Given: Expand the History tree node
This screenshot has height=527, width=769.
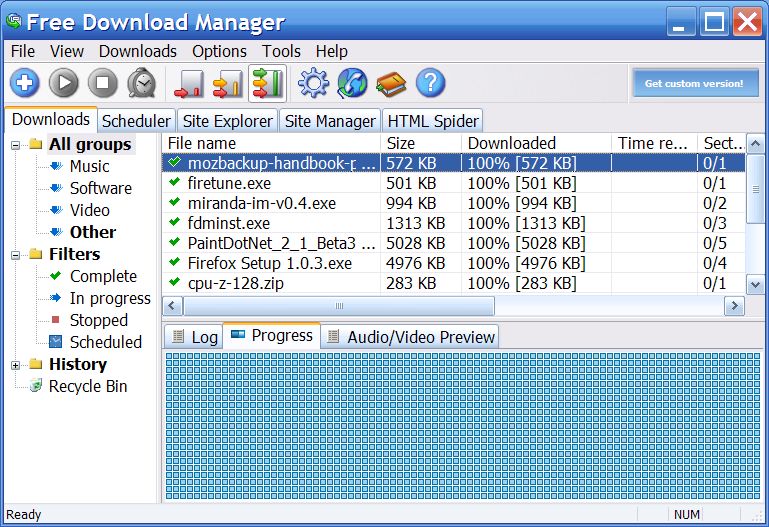Looking at the screenshot, I should [x=15, y=365].
